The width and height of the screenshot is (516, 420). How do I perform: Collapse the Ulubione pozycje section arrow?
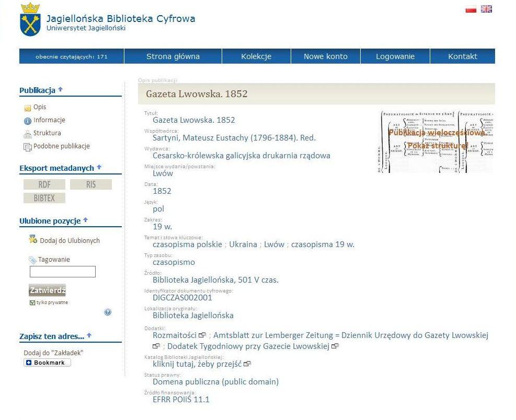(86, 220)
